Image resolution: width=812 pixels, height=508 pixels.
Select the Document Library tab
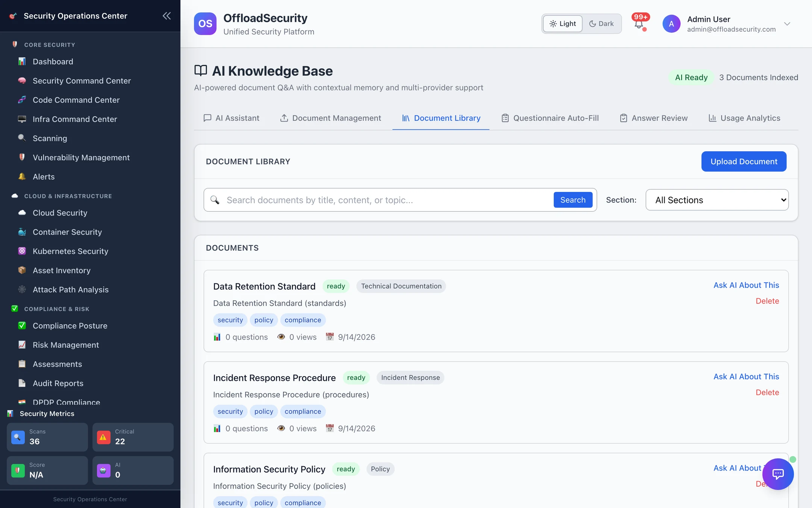click(x=441, y=118)
